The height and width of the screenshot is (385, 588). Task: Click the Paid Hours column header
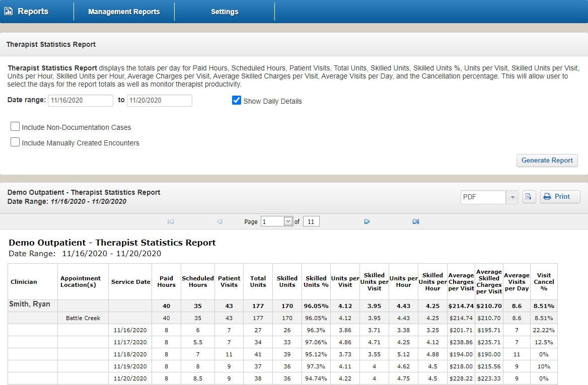click(x=167, y=281)
